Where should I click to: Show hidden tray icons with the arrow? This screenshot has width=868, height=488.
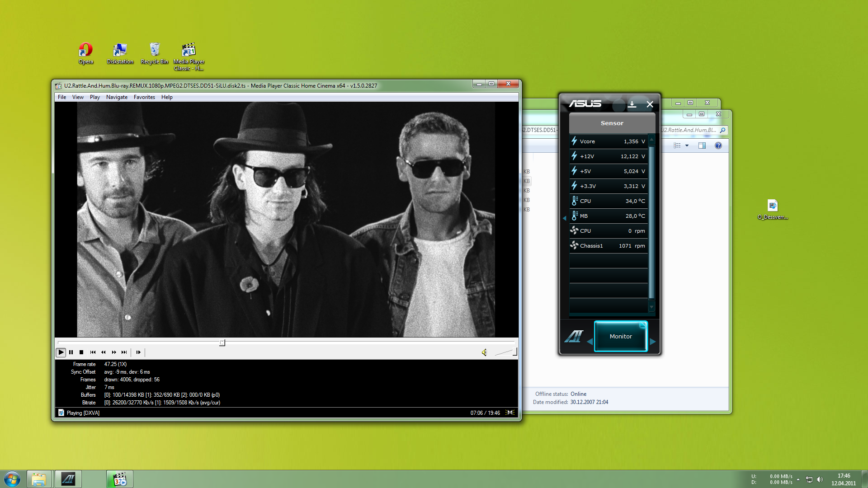pos(798,479)
